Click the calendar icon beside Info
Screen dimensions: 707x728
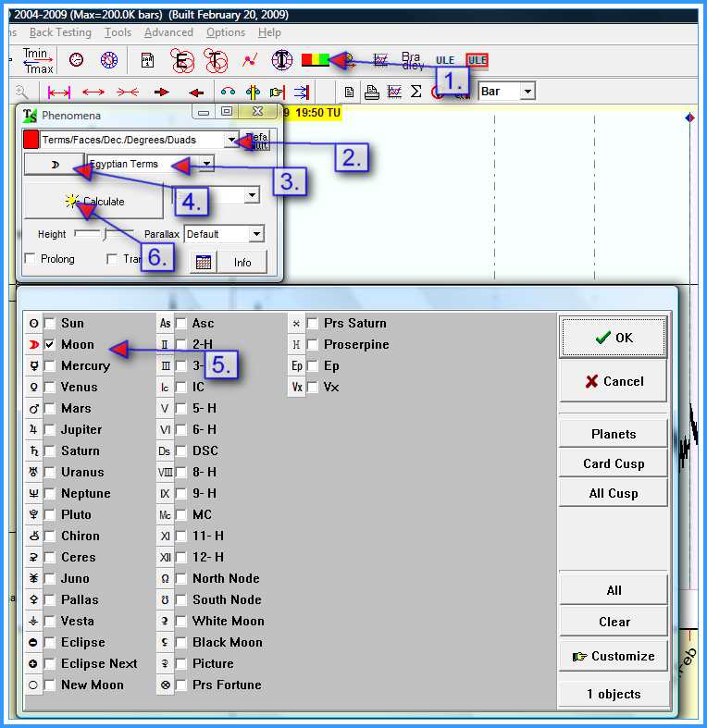204,262
